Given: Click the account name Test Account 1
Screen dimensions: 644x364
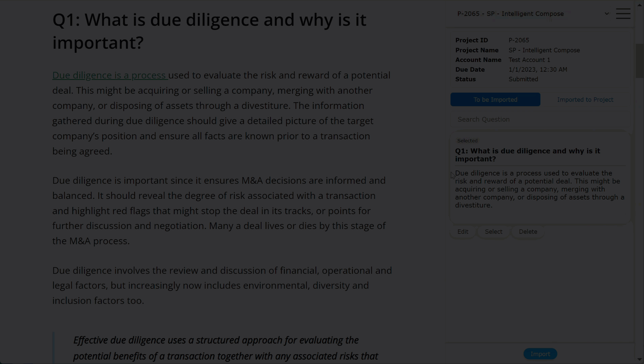Looking at the screenshot, I should pos(529,60).
